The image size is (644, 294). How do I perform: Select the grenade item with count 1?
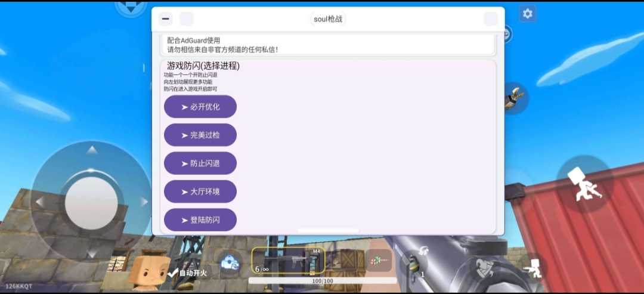coord(415,263)
